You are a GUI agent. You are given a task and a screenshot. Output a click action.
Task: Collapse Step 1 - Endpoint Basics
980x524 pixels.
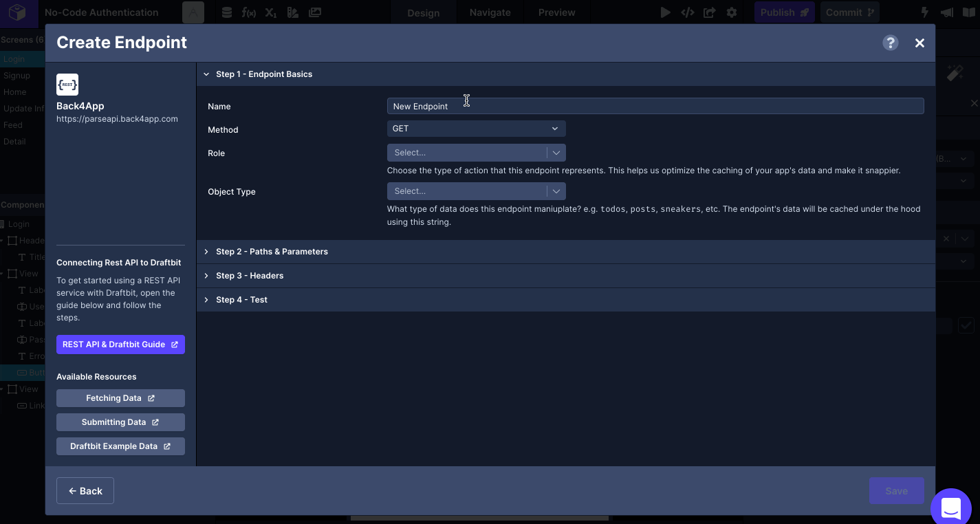pos(565,74)
